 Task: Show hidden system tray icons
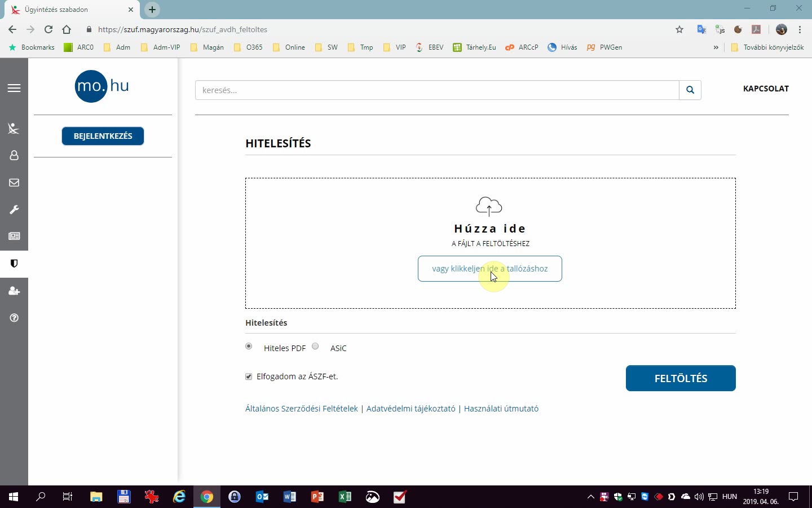coord(590,497)
